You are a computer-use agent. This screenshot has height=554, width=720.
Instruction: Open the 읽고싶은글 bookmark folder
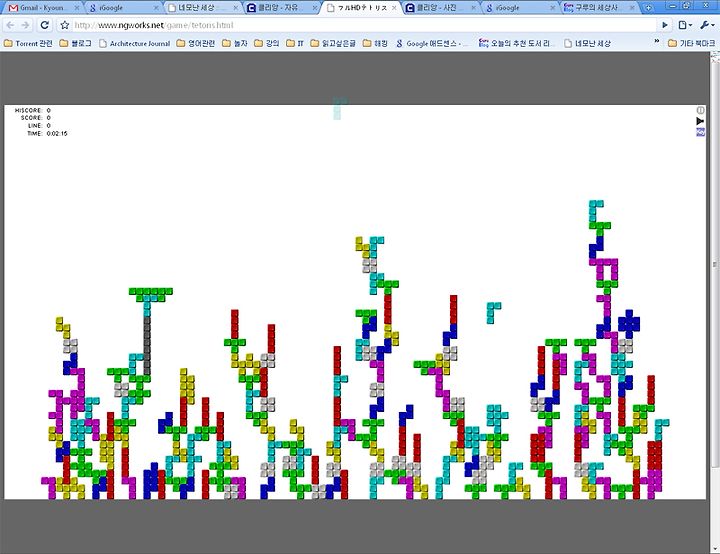[333, 43]
